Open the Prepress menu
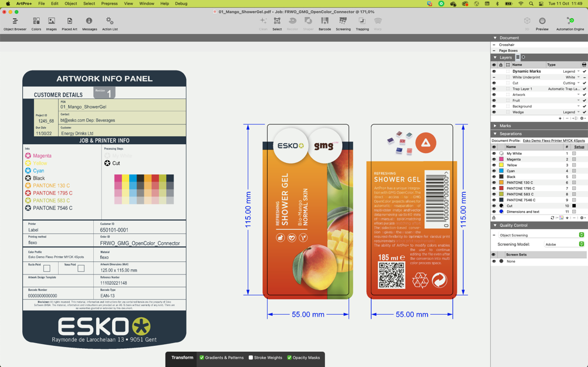Image resolution: width=588 pixels, height=367 pixels. pyautogui.click(x=109, y=4)
